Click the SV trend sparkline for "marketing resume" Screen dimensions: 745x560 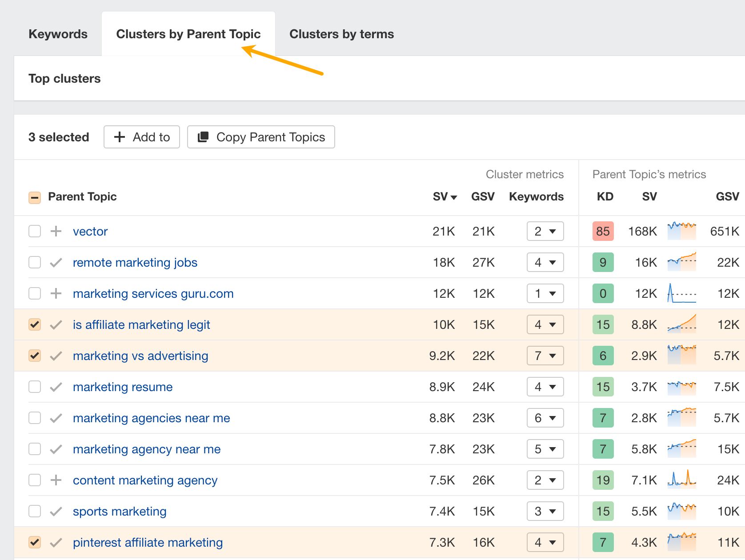(x=681, y=387)
